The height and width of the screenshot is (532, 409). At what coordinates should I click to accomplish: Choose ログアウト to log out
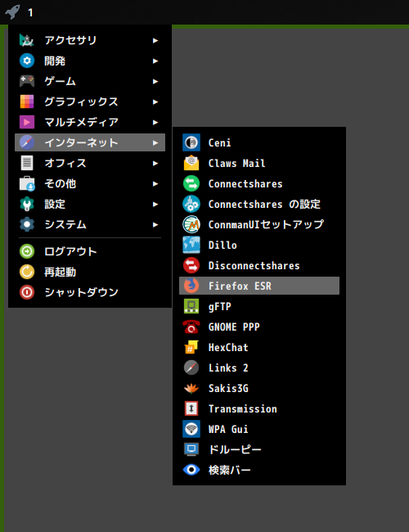click(x=90, y=251)
